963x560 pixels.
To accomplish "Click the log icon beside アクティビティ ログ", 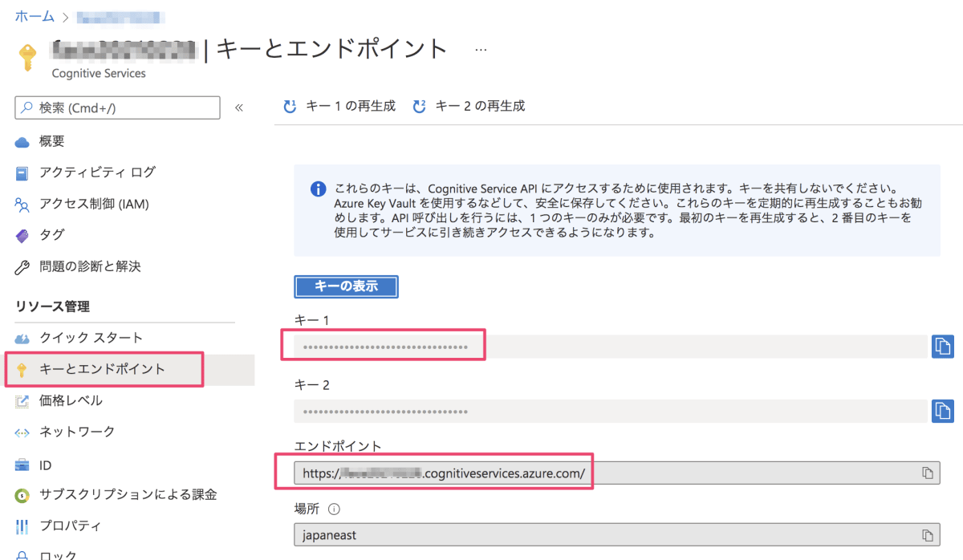I will (22, 173).
